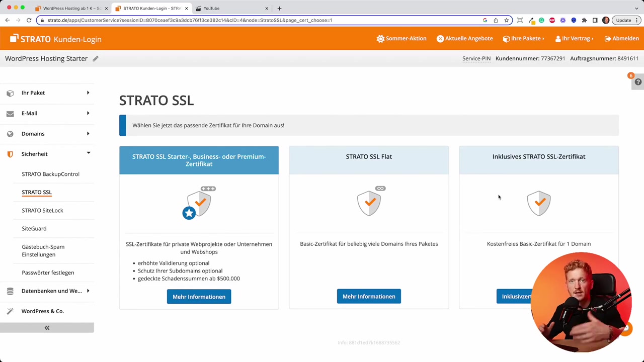Click the erhöhte Validierung optional bullet
Viewport: 644px width, 362px height.
click(x=174, y=263)
